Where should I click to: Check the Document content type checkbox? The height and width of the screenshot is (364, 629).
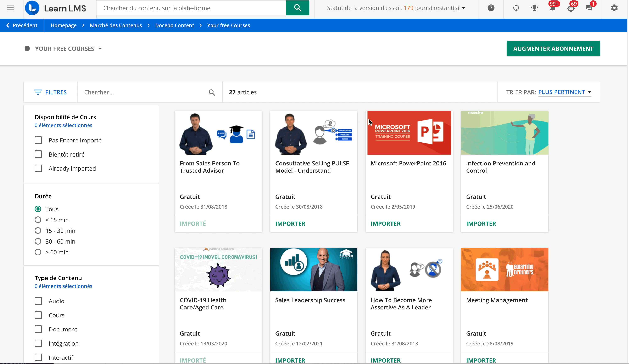38,329
